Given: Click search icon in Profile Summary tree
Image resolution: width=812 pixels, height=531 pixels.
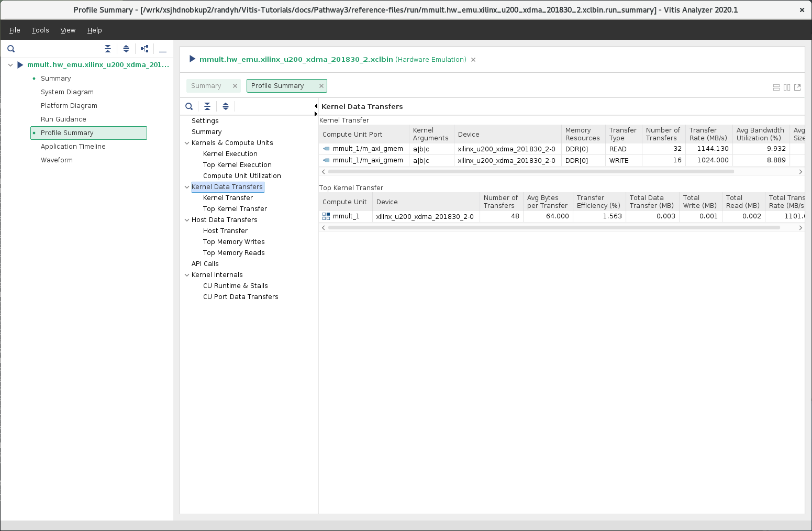Looking at the screenshot, I should pos(189,106).
